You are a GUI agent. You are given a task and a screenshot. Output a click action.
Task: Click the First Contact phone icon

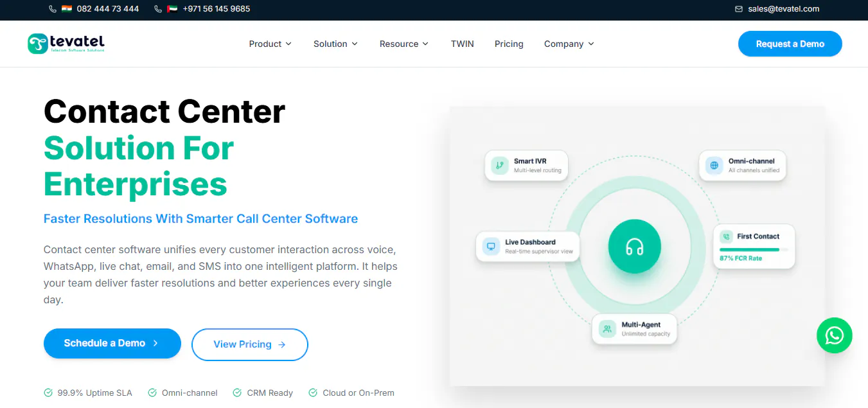[726, 236]
